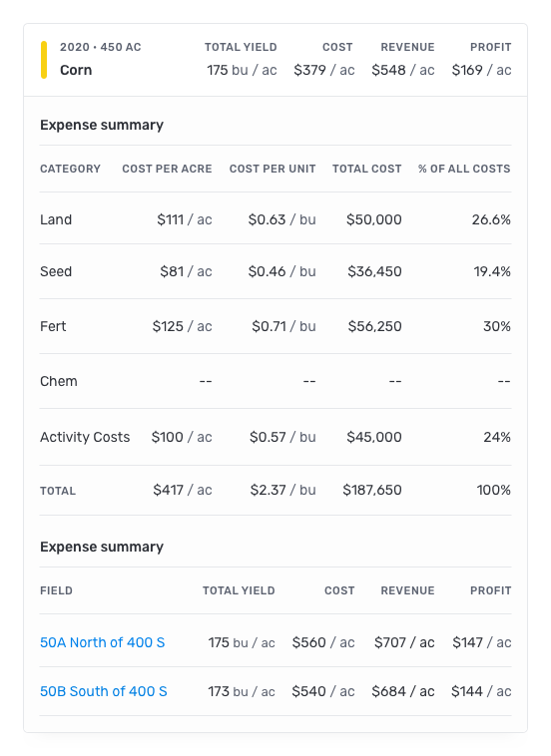The width and height of the screenshot is (551, 756).
Task: Click the CATEGORY column header
Action: coord(71,169)
